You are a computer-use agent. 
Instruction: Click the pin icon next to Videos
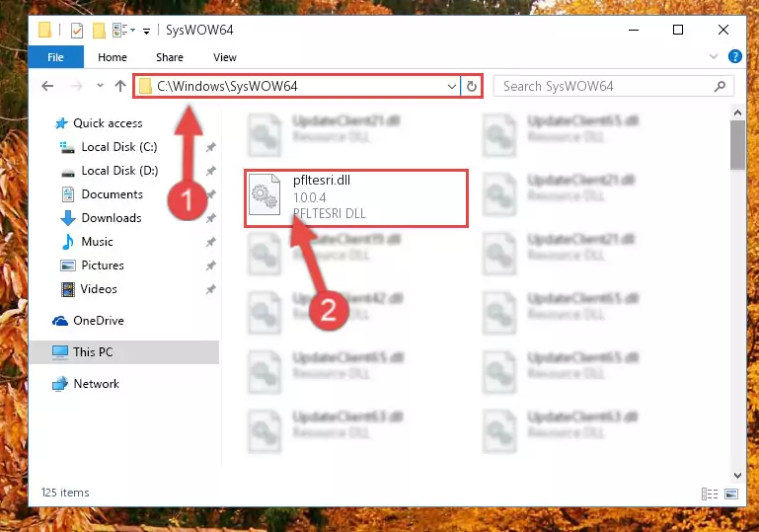coord(210,289)
